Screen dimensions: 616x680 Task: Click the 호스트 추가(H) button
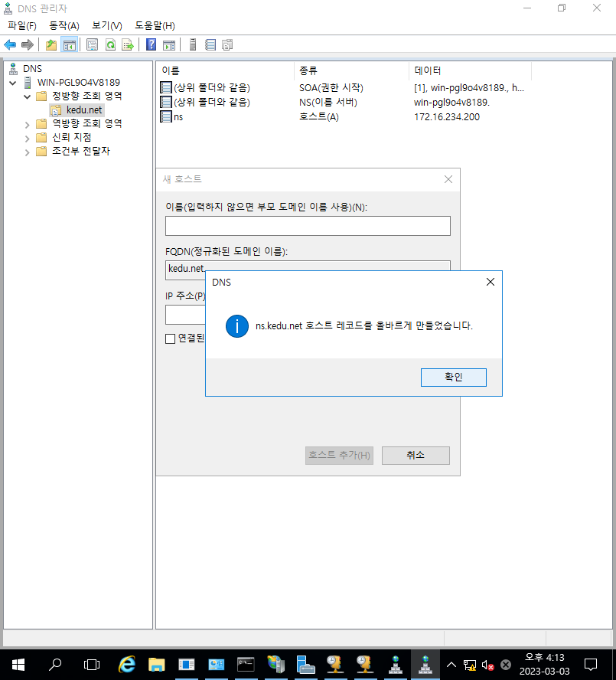(x=339, y=456)
